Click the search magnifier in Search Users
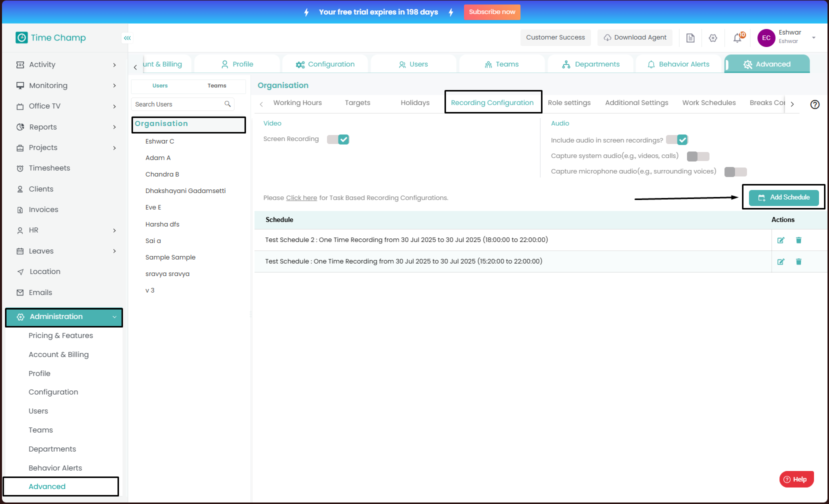 (227, 104)
